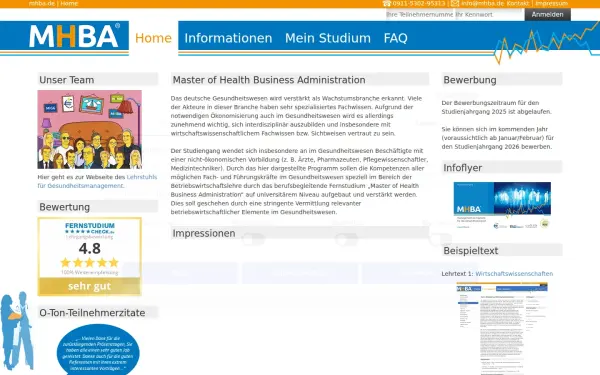Click the telephone icon in top bar
This screenshot has height=375, width=600.
click(x=386, y=3)
